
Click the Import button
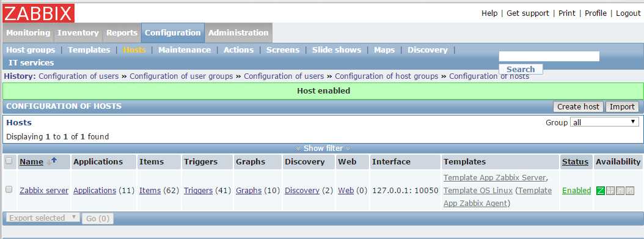pos(622,107)
